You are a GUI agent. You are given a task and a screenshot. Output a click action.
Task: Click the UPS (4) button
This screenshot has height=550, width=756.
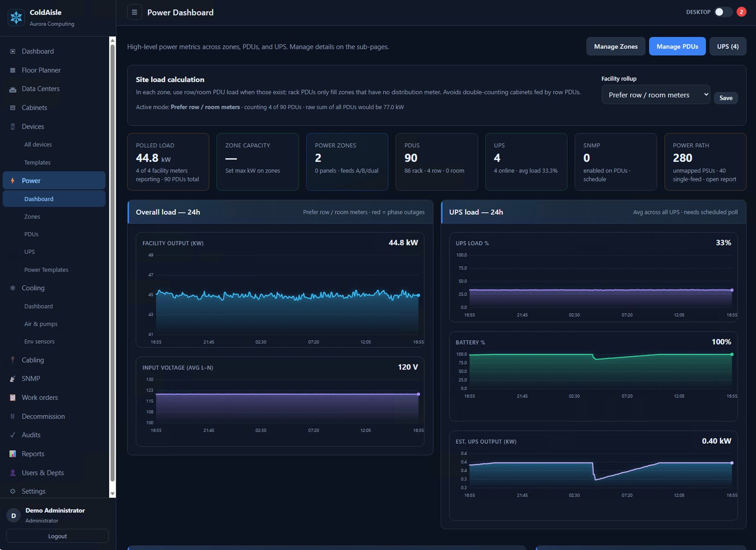[x=728, y=46]
